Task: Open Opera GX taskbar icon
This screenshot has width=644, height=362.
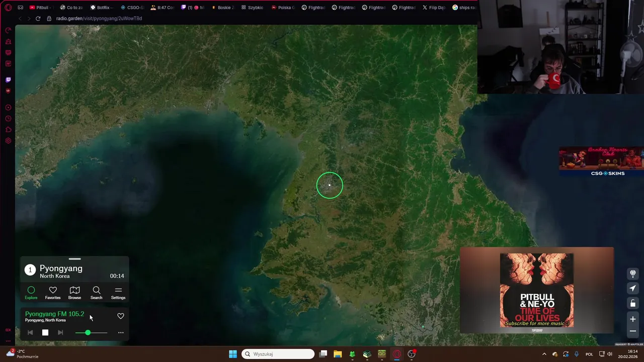Action: (396, 354)
